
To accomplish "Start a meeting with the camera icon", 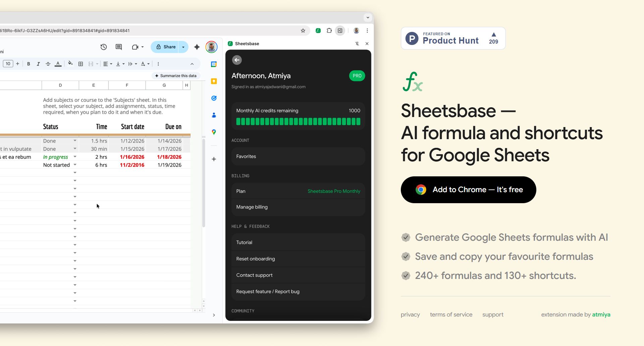I will [x=135, y=47].
